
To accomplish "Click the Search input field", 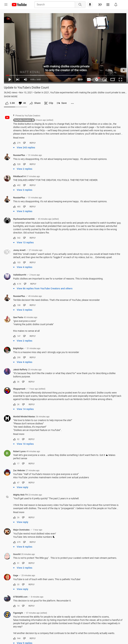I will pos(55,4).
